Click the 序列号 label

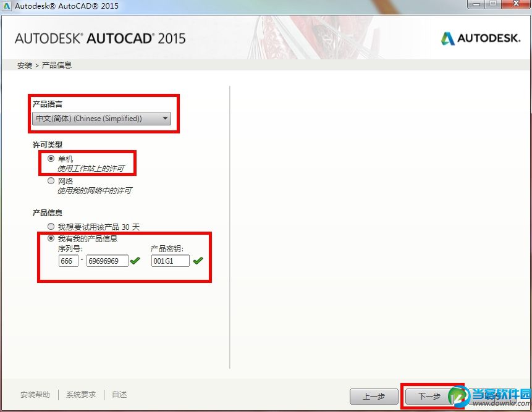70,248
